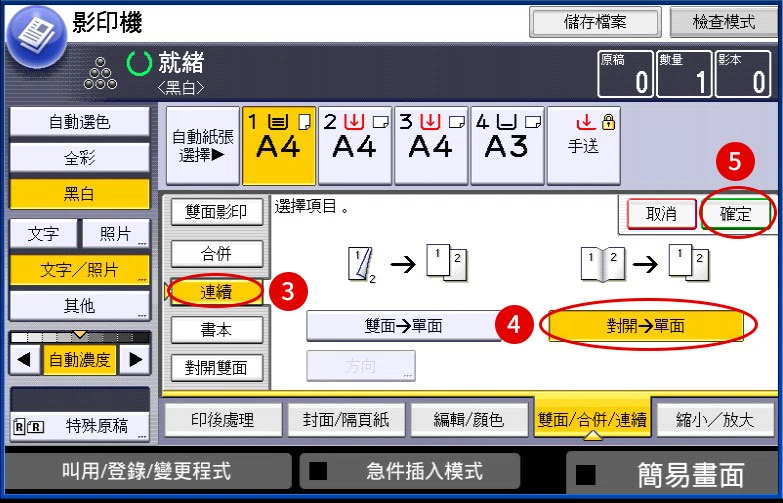Expand 其他 original type options
The width and height of the screenshot is (783, 503).
79,305
